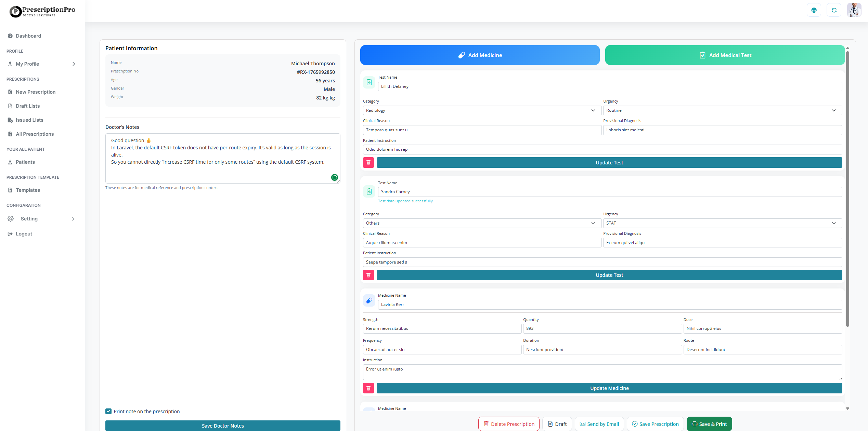Click the Logout icon in the sidebar
This screenshot has width=868, height=431.
(10, 233)
